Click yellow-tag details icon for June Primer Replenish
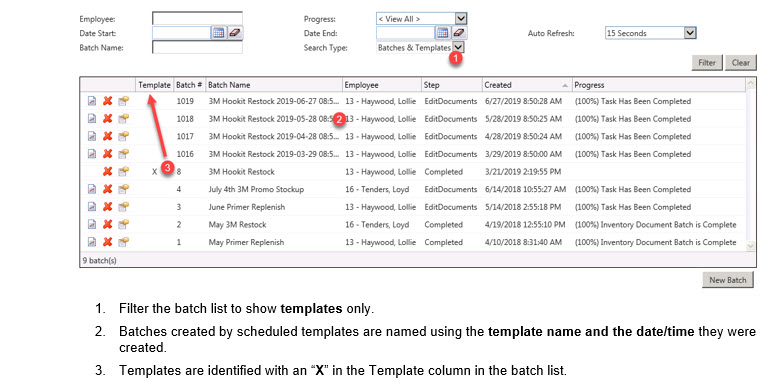 [123, 207]
